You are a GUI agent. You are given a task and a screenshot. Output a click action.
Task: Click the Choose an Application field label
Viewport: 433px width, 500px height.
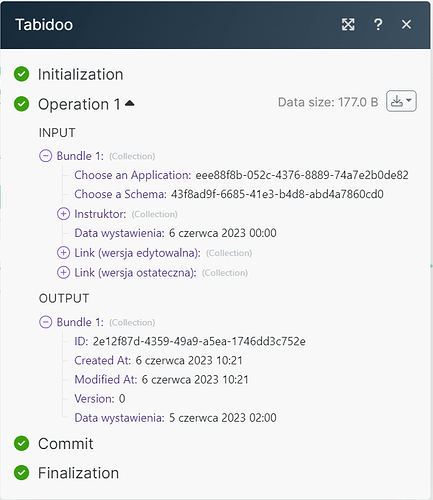[133, 175]
